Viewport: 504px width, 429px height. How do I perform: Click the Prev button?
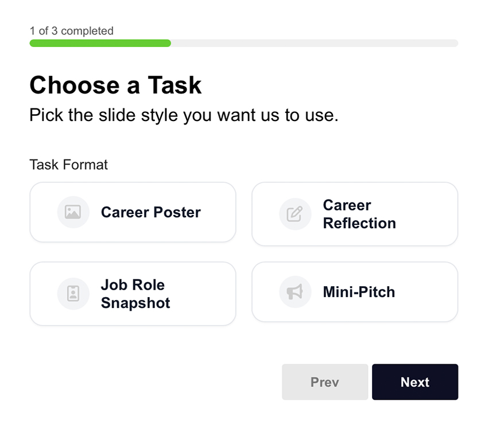pos(325,382)
